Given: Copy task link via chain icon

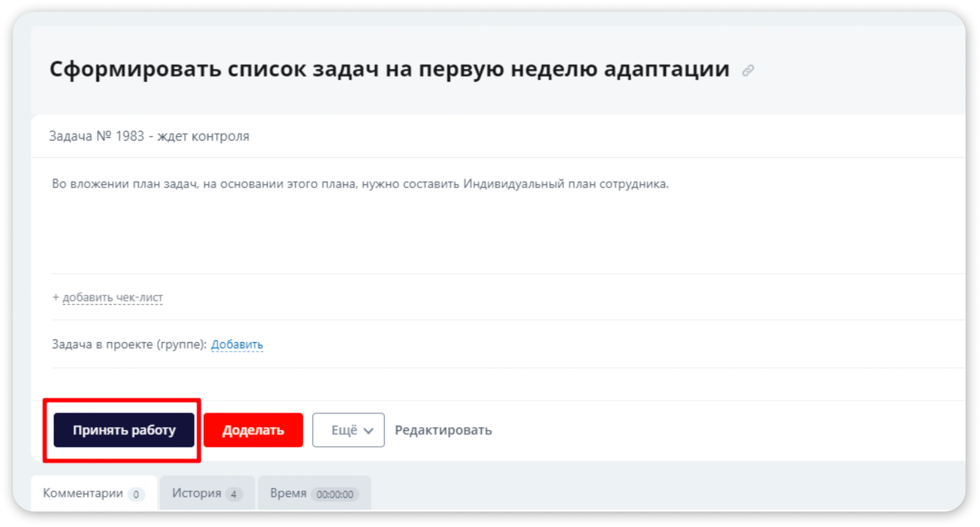Looking at the screenshot, I should (x=748, y=70).
